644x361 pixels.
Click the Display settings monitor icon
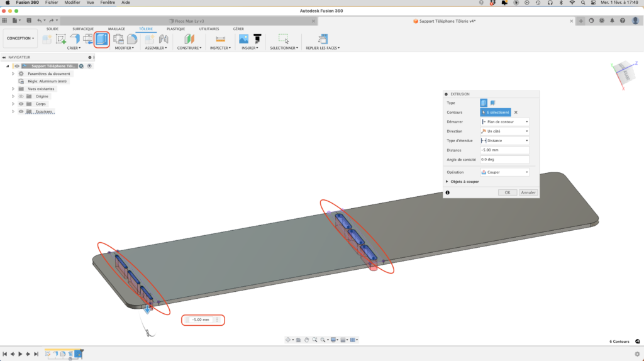333,340
